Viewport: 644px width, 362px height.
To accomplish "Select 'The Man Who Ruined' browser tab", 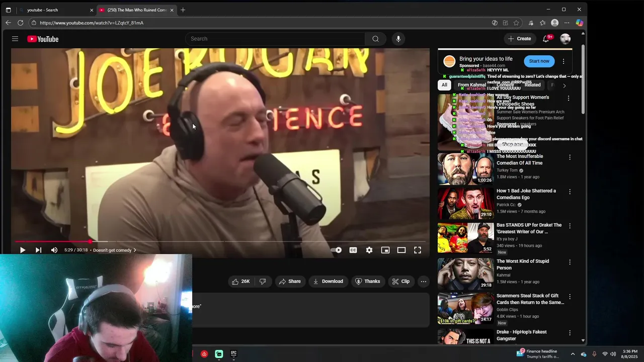I will pos(136,10).
